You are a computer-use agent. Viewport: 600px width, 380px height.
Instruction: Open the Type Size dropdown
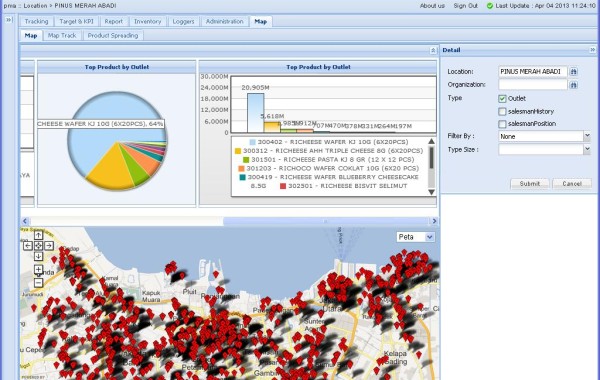tap(587, 149)
